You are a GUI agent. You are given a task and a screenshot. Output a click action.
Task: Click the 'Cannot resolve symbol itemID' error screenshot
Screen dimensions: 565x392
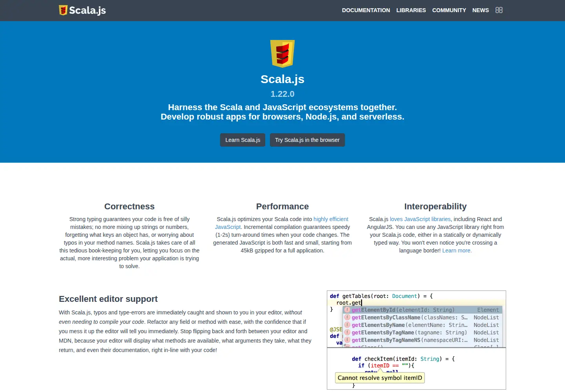(x=416, y=368)
